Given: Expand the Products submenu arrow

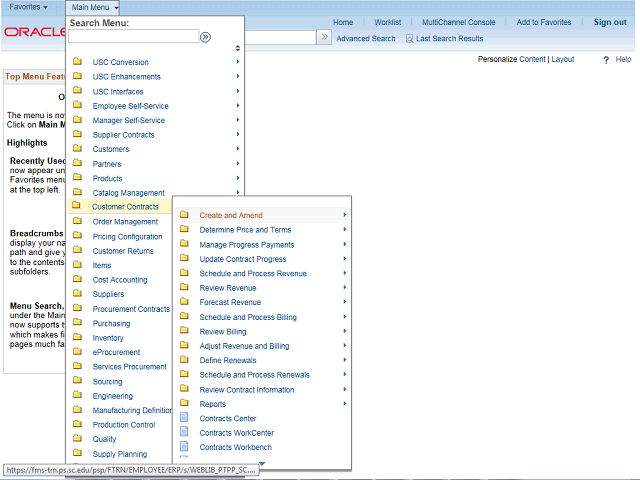Looking at the screenshot, I should tap(238, 178).
